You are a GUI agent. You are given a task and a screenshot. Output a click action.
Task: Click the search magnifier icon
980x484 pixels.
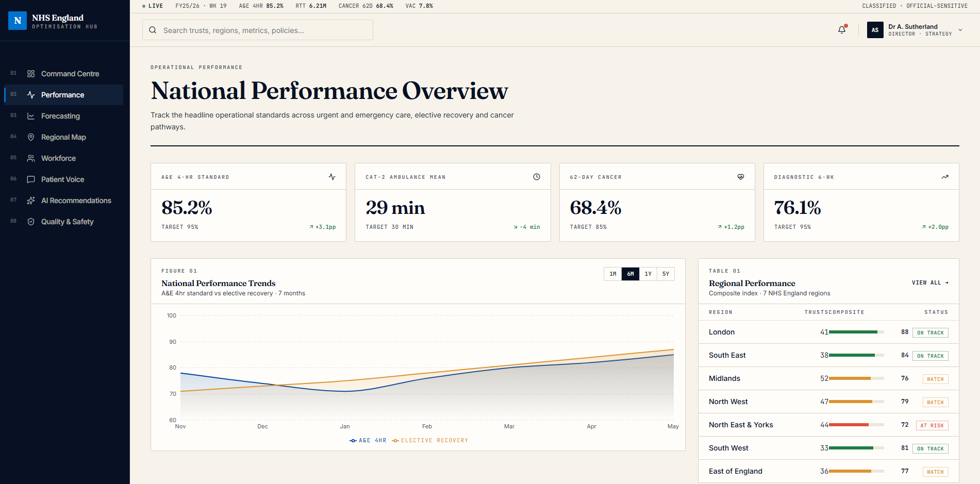[x=153, y=30]
